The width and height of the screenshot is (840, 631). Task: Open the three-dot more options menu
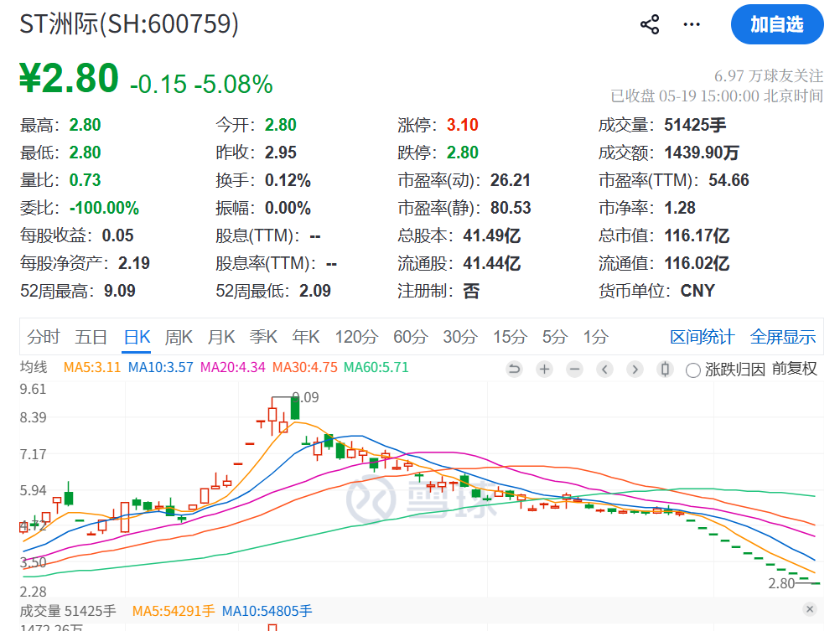(692, 24)
